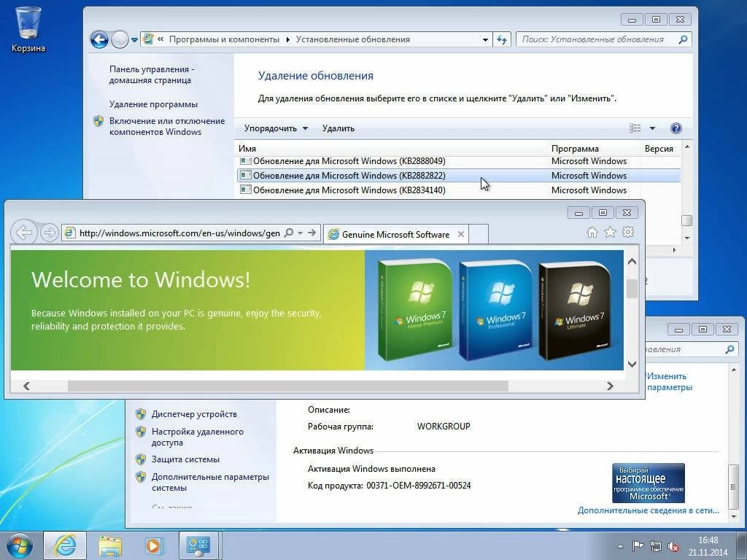Close the 'Genuine Microsoft Software' tab
The image size is (747, 560).
coord(461,234)
